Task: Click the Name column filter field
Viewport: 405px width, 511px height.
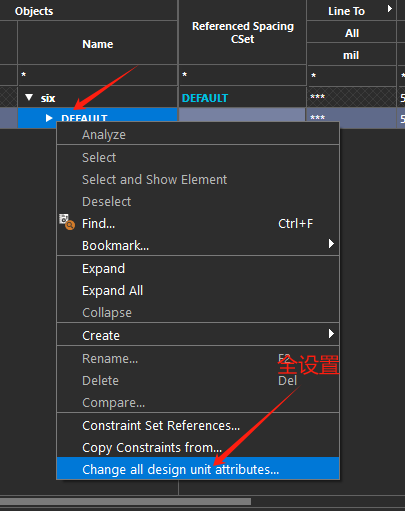Action: tap(97, 75)
